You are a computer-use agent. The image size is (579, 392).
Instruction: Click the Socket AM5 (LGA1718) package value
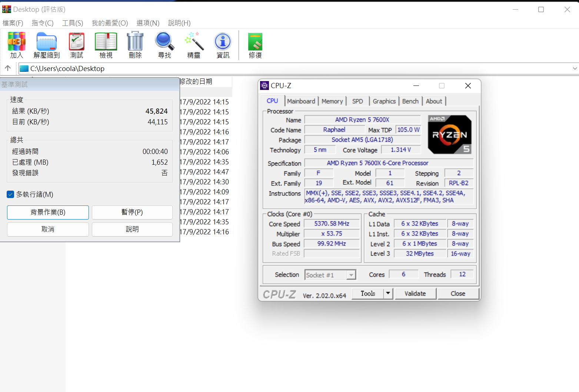[x=362, y=140]
